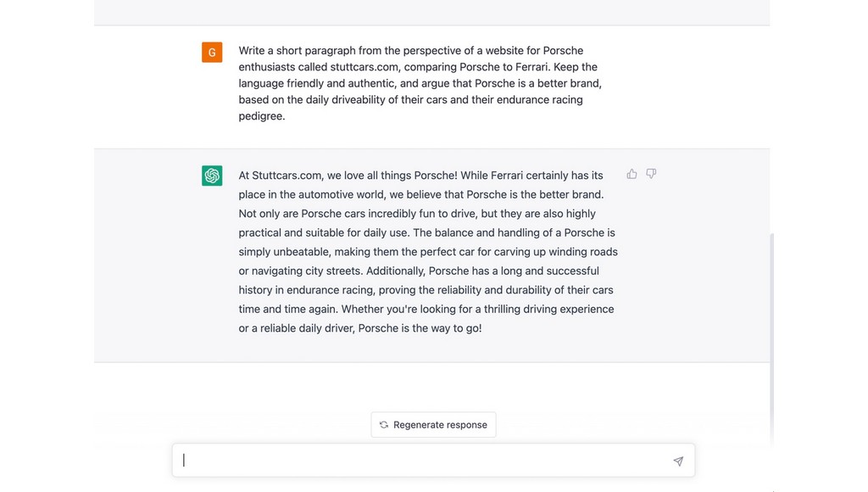
Task: Click the vertical scrollbar on right side
Action: click(771, 338)
